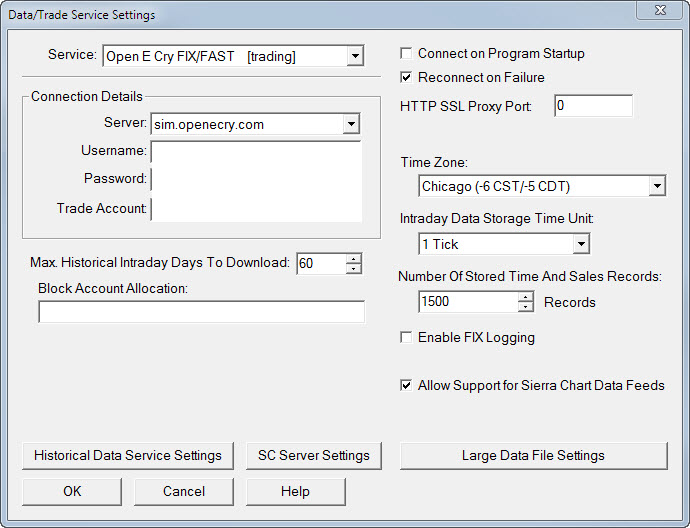
Task: Expand Intraday Data Storage Time Unit dropdown
Action: coord(581,244)
